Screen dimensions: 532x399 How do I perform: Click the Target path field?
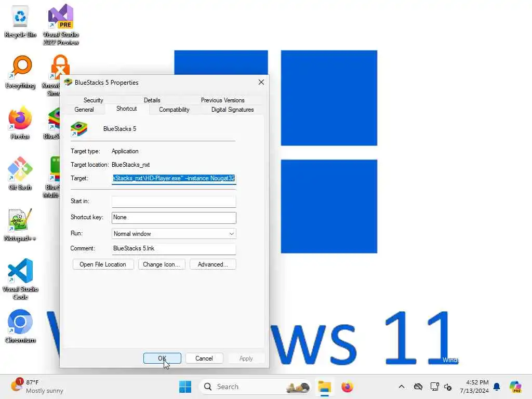[x=174, y=179]
